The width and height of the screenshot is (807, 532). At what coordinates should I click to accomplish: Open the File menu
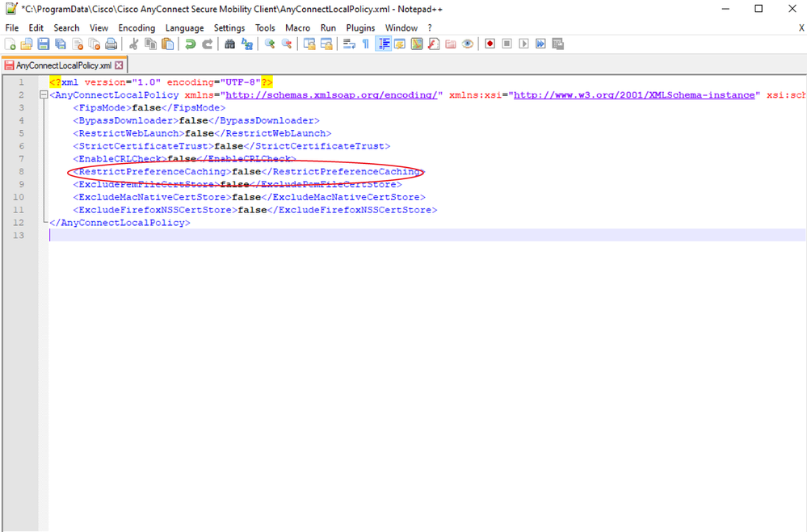click(x=12, y=27)
